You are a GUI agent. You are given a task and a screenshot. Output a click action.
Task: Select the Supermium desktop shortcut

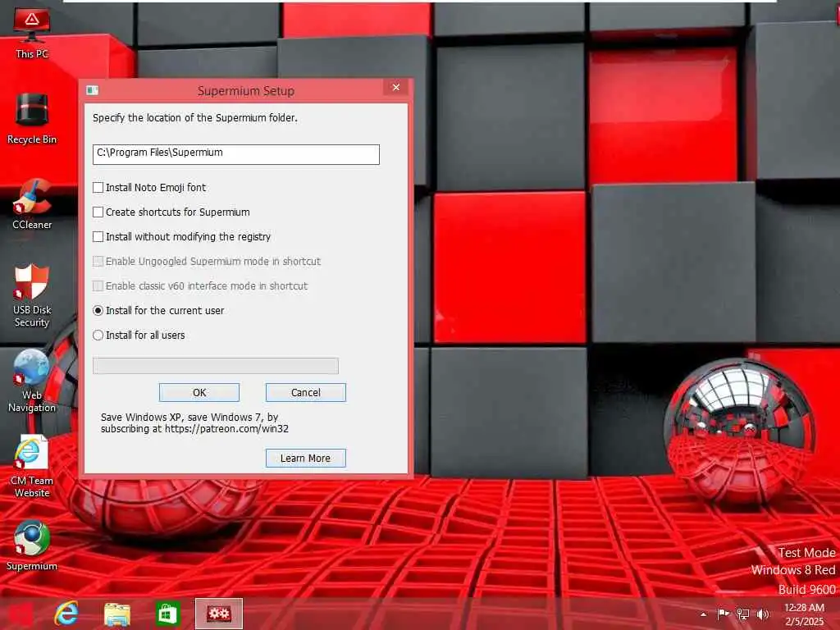pos(32,546)
